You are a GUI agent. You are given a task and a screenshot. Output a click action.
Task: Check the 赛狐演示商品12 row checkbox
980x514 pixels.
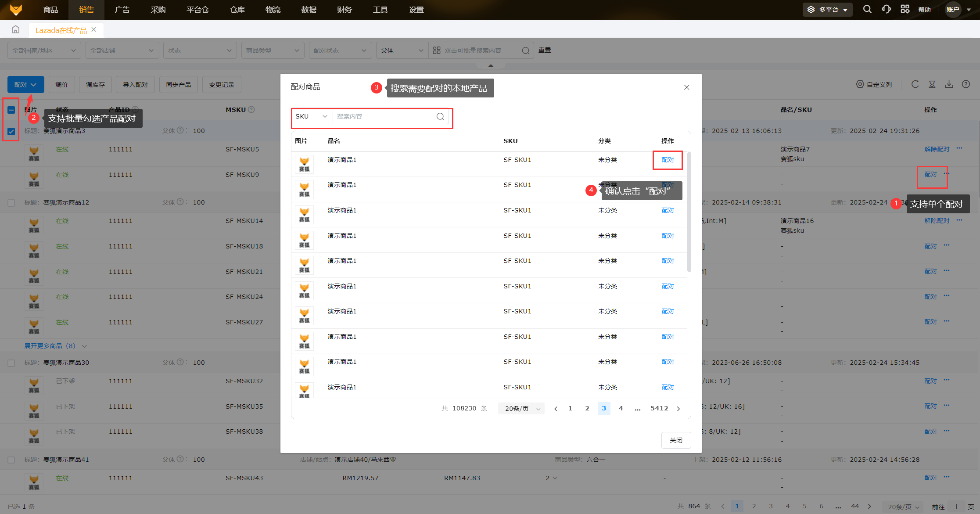(11, 203)
